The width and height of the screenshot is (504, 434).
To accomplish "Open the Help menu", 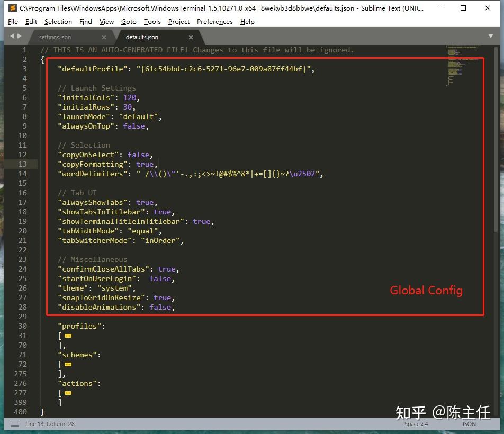I will click(247, 22).
